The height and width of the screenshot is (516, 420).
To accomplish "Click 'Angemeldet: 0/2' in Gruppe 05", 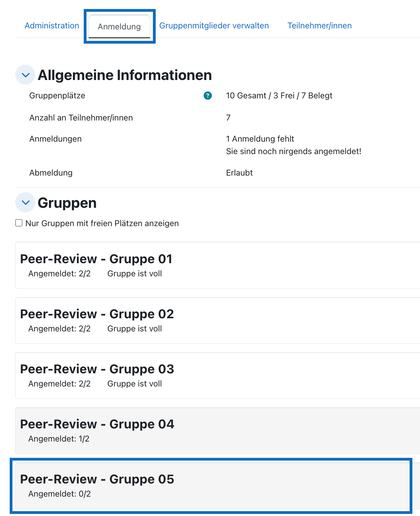I will (60, 494).
